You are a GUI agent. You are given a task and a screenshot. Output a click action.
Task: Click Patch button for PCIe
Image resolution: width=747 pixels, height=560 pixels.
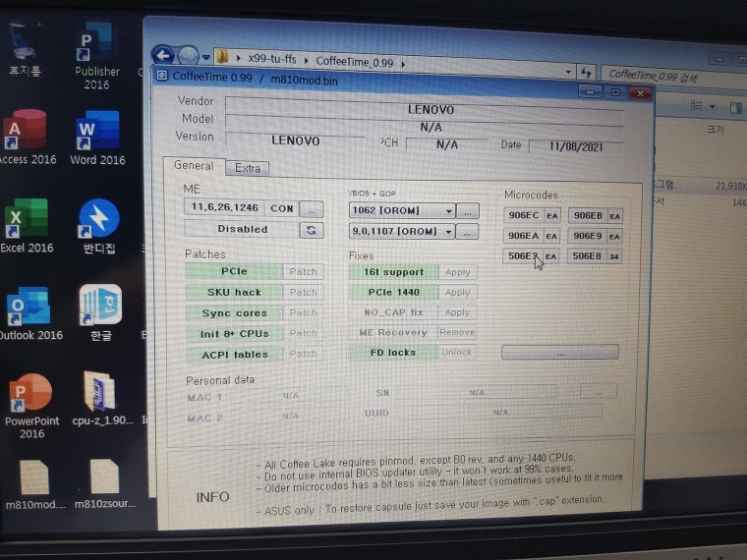coord(303,271)
